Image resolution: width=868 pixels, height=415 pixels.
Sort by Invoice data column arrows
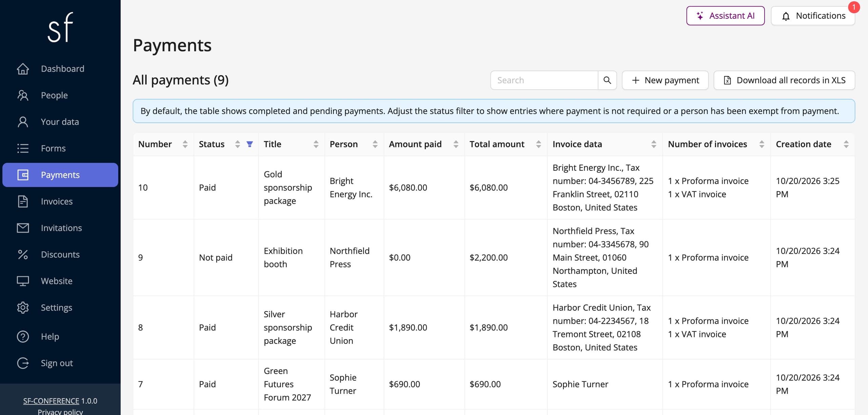coord(654,144)
